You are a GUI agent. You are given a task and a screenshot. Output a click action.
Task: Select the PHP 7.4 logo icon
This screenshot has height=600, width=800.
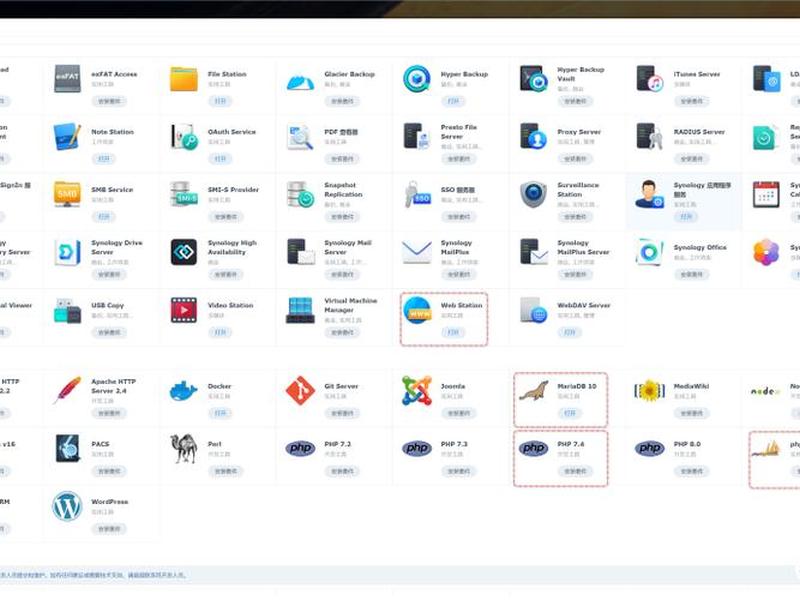pos(534,448)
